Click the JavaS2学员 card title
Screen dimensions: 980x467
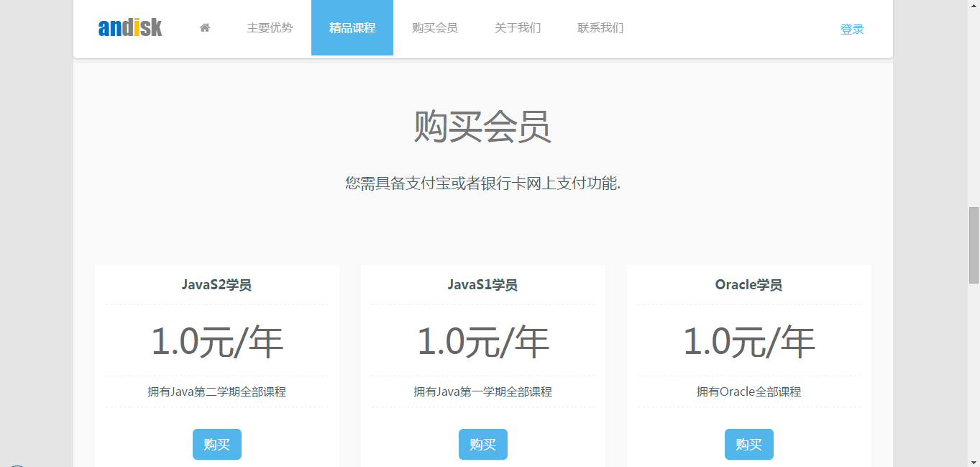coord(216,285)
